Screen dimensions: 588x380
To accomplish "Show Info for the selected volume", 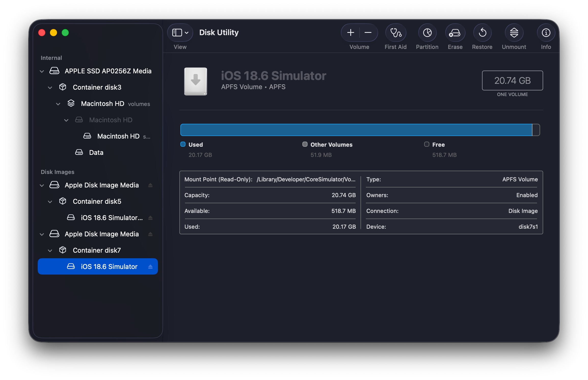I will [546, 33].
